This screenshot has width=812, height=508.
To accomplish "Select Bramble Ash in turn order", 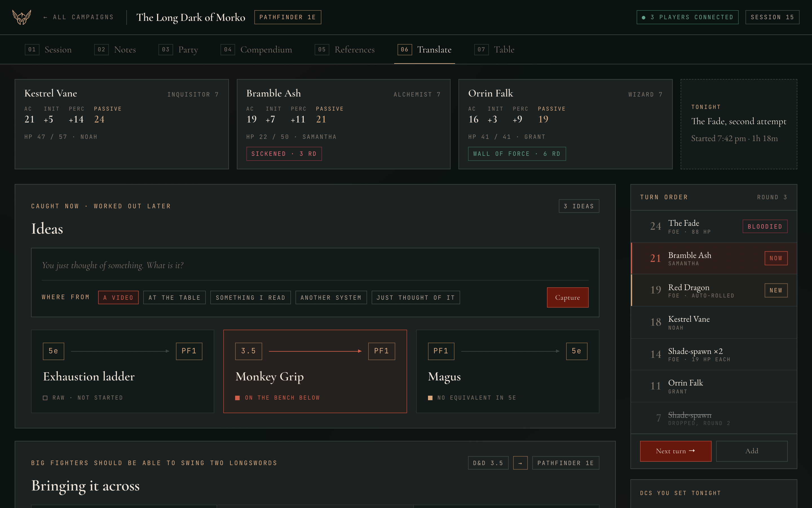I will click(x=714, y=258).
